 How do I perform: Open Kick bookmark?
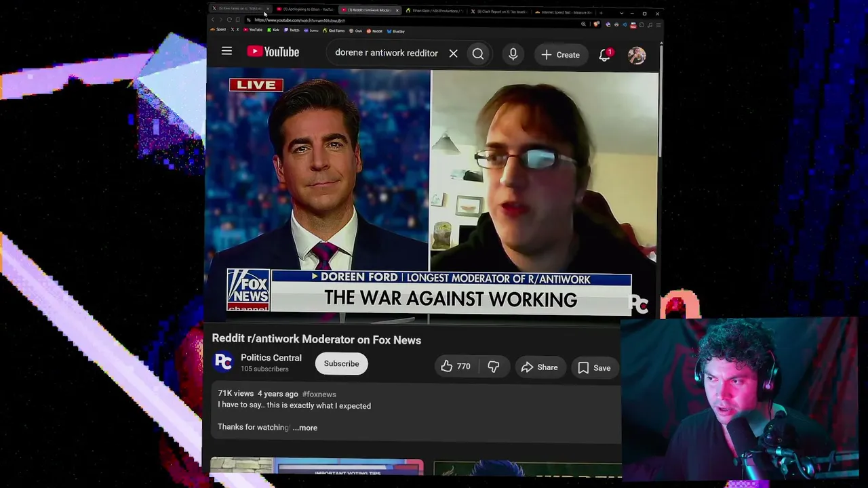(273, 30)
